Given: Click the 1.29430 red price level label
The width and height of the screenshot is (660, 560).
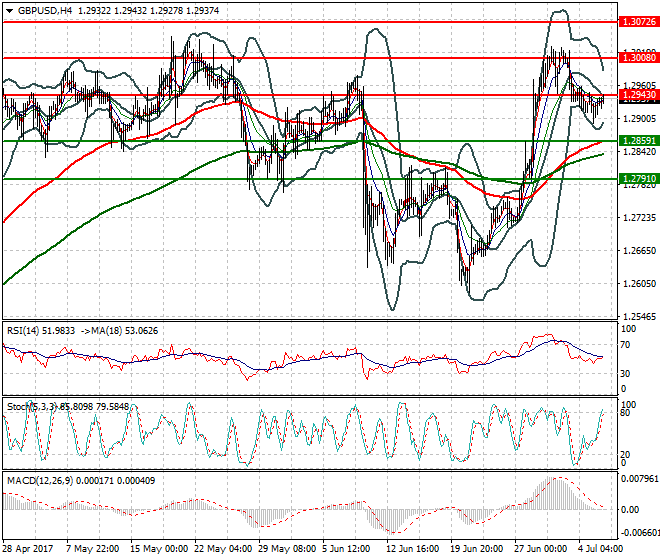Looking at the screenshot, I should (x=639, y=95).
